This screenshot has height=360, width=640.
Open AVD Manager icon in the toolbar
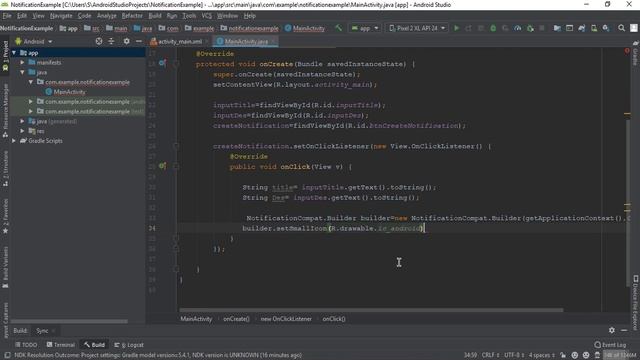click(x=594, y=28)
